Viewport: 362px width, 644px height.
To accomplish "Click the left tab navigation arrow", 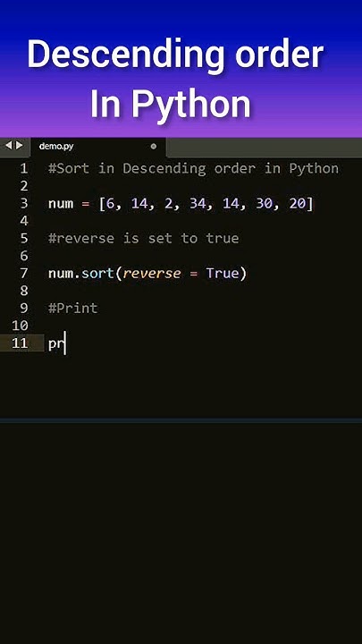I will (x=9, y=146).
